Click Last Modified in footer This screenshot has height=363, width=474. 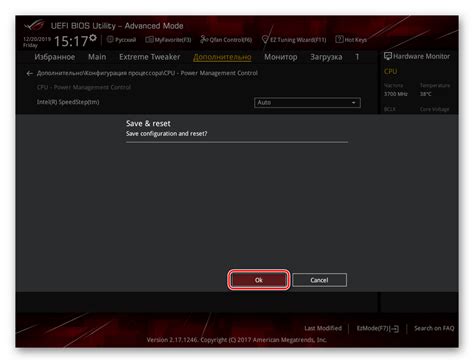[323, 328]
